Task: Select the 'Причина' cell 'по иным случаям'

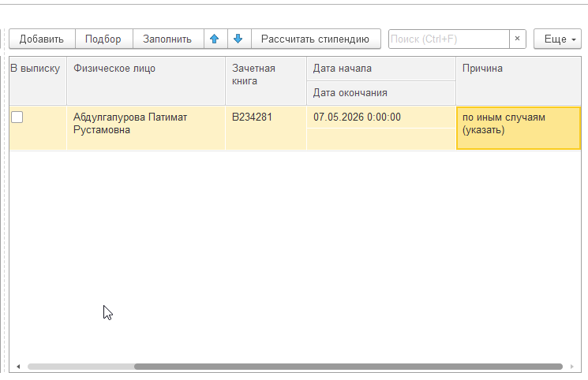Action: (519, 129)
